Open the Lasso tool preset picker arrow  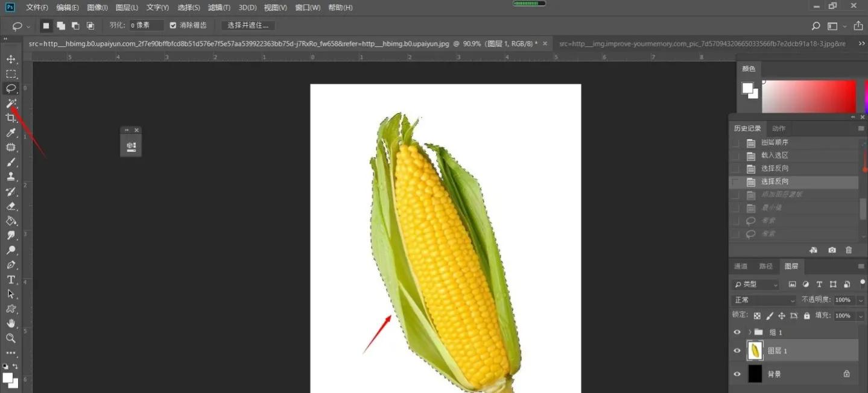point(28,27)
